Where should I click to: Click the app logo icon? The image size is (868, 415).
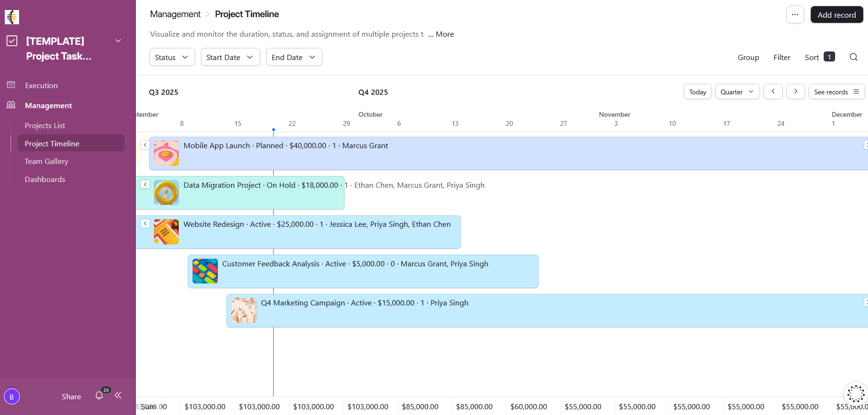12,17
